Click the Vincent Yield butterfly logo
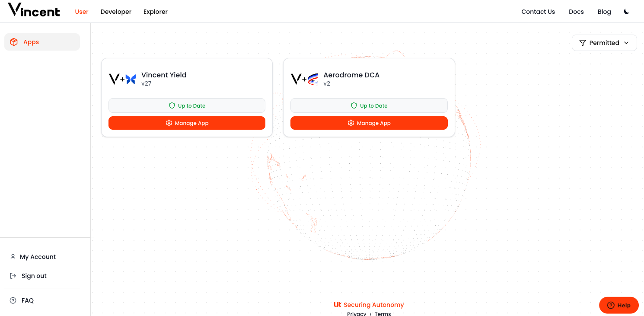The image size is (644, 316). point(131,79)
